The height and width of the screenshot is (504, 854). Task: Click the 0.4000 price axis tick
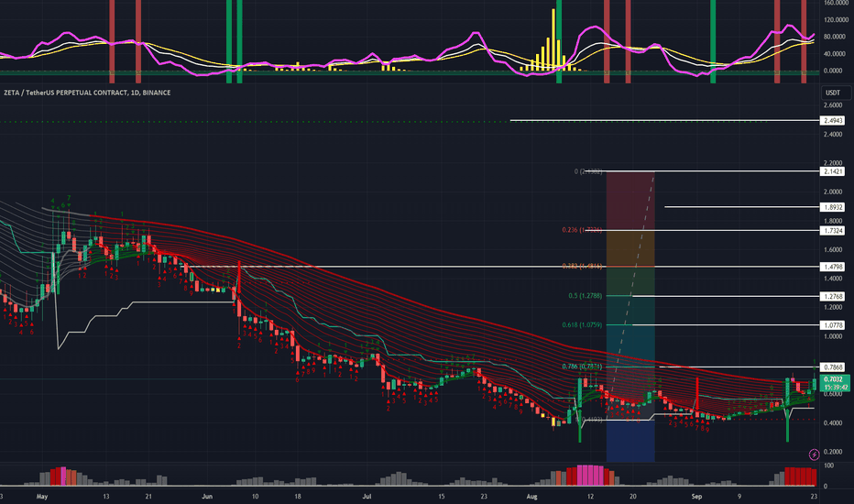833,422
